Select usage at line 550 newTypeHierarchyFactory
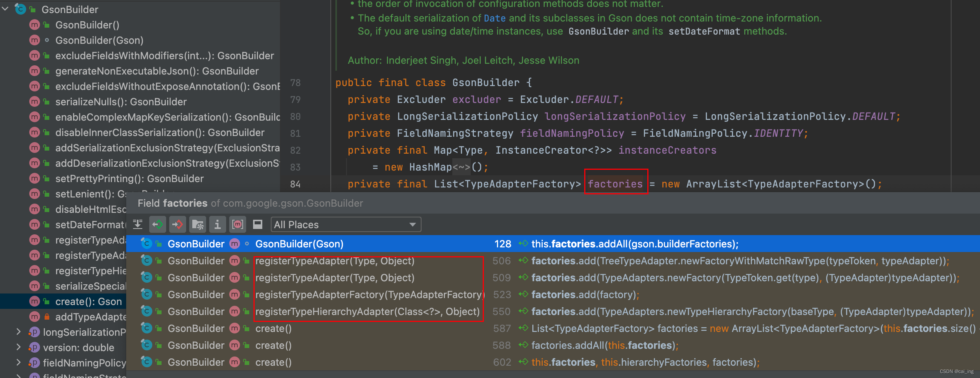The height and width of the screenshot is (378, 980). 553,312
